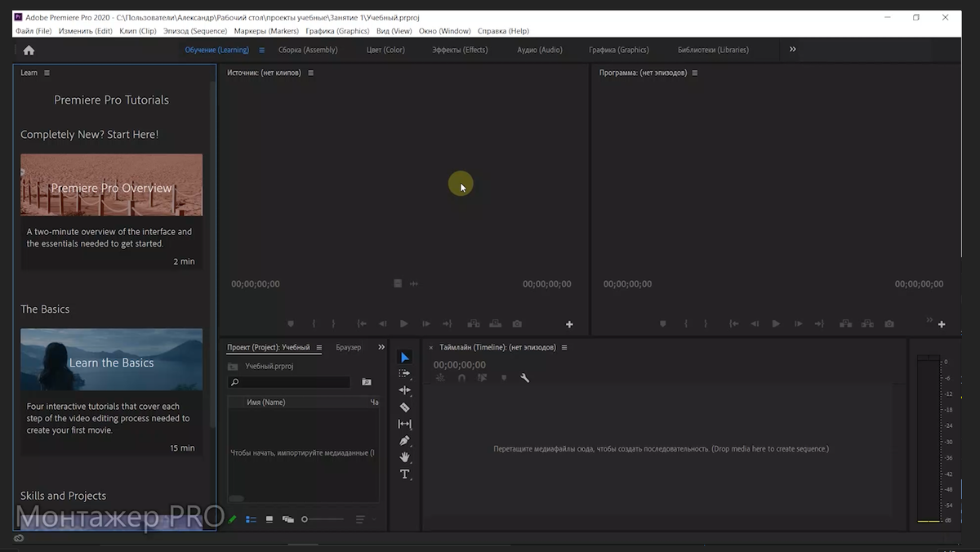Open Learn panel hamburger menu
The height and width of the screenshot is (552, 980).
(x=47, y=73)
